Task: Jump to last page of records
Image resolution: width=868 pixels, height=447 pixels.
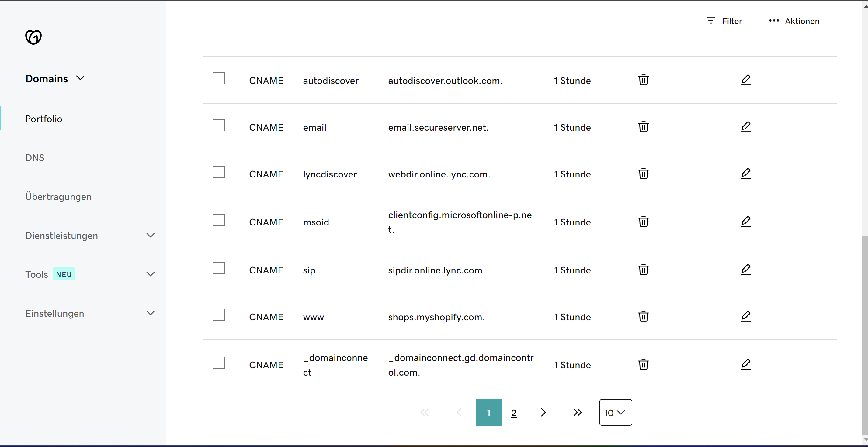Action: [577, 412]
